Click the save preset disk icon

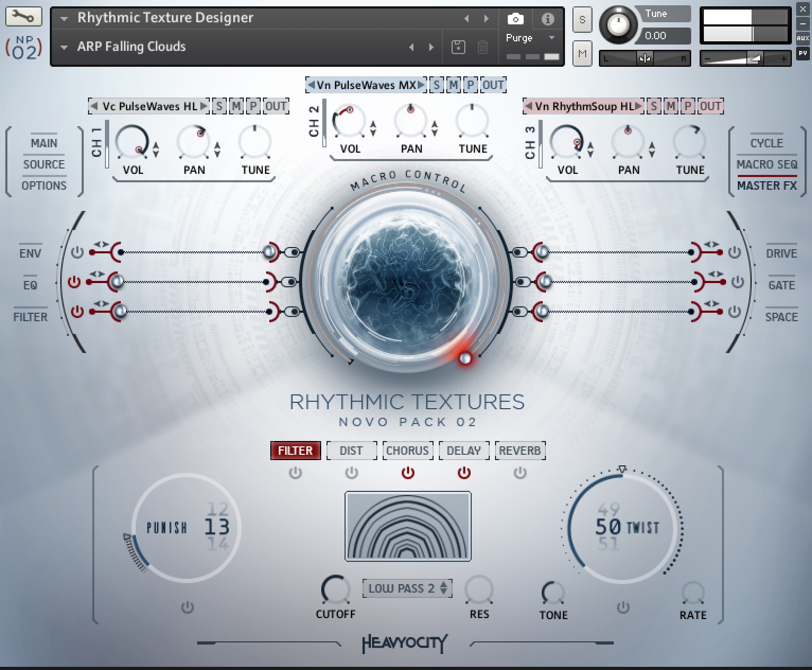458,47
